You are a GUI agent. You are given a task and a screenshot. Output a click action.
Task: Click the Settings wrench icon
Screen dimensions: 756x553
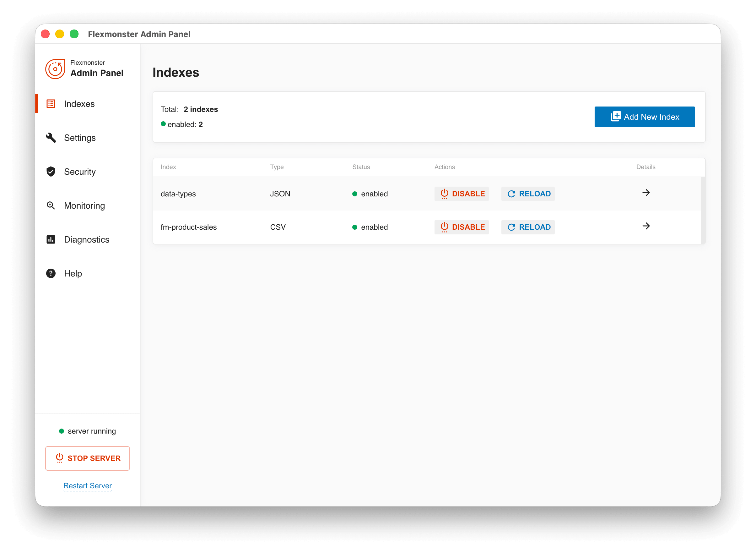click(51, 138)
